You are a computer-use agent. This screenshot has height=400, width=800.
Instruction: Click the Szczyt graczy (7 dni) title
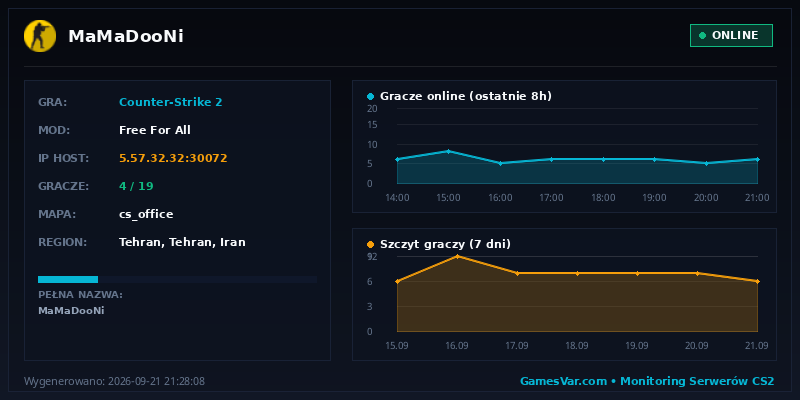click(445, 244)
